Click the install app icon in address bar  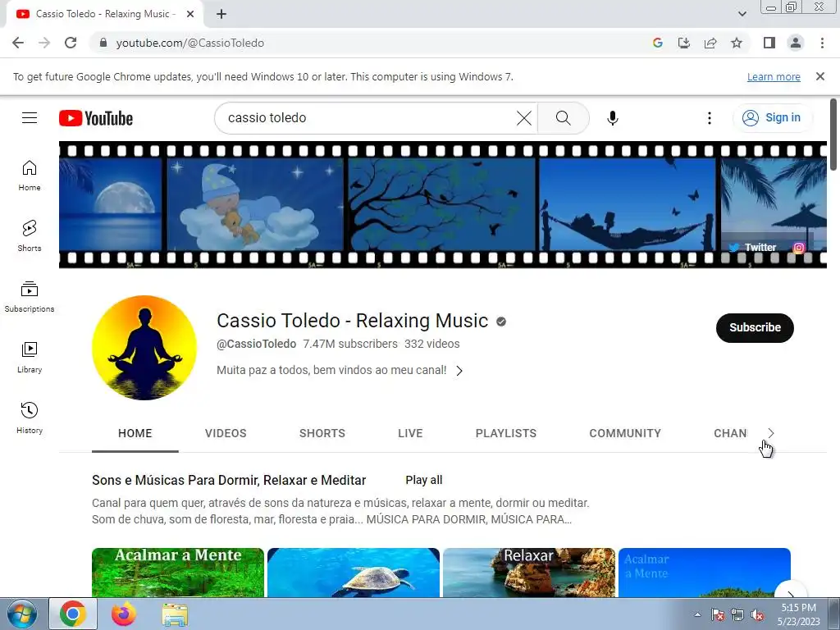coord(684,43)
